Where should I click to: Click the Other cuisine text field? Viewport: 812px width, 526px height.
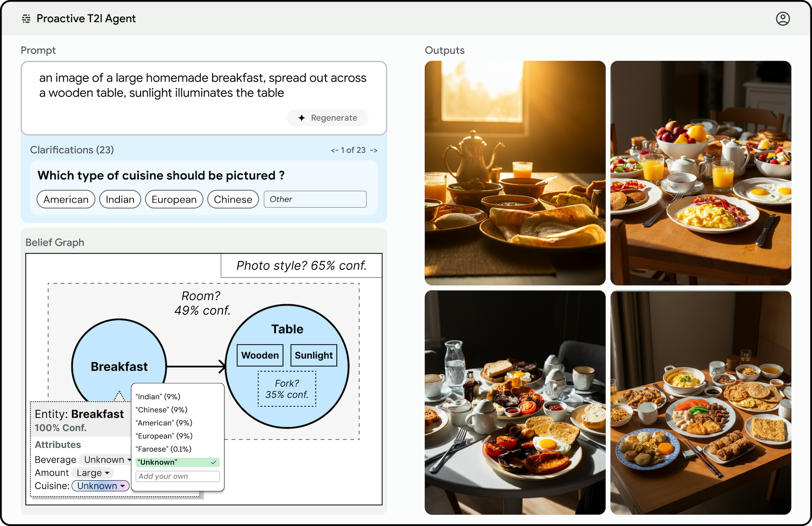[x=315, y=200]
